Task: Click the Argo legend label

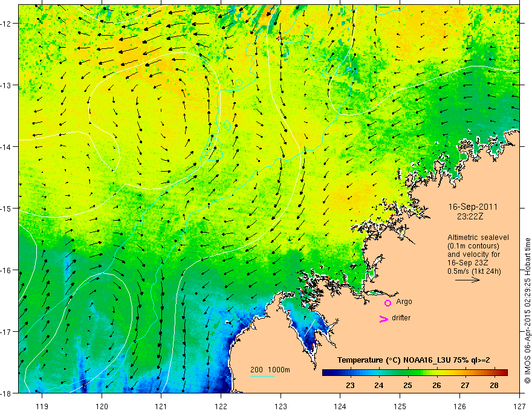Action: point(404,302)
